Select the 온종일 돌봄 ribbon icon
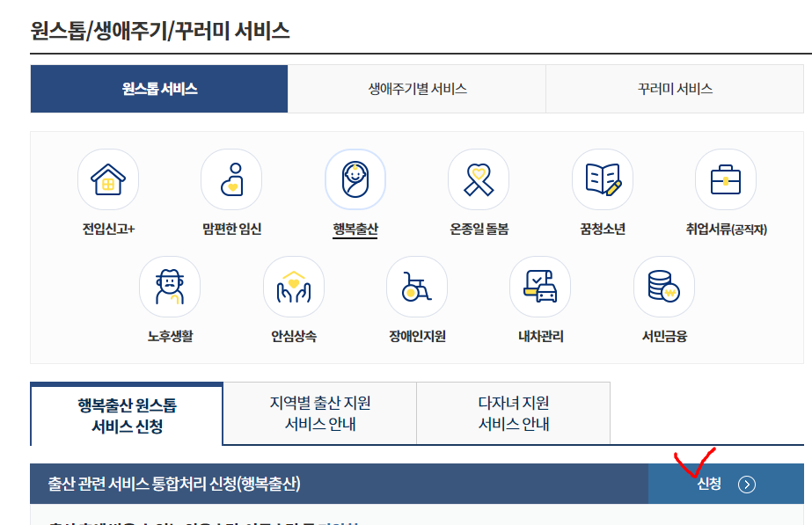 [x=478, y=179]
